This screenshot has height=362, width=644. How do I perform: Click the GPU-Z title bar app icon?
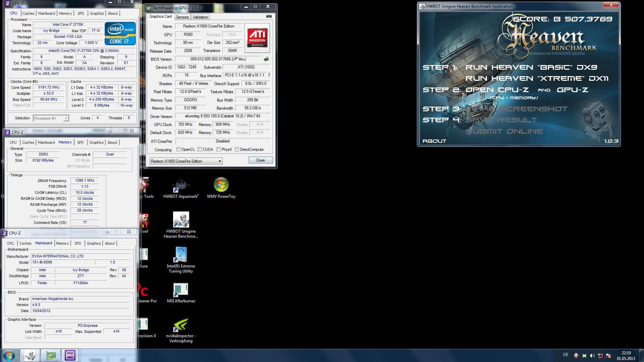(149, 8)
